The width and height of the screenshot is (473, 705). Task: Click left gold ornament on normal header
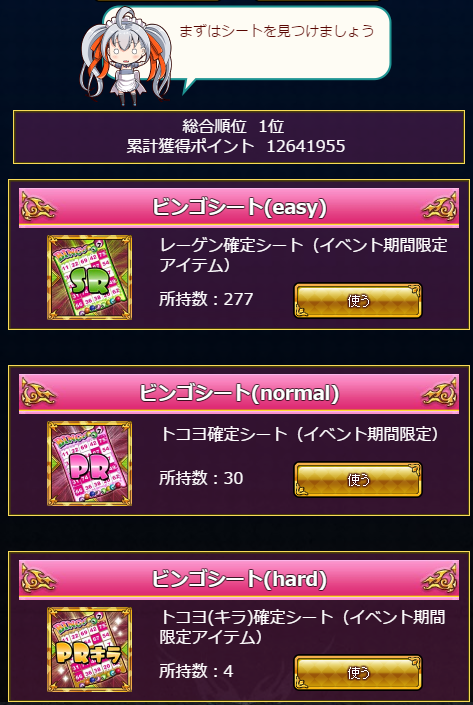coord(39,394)
